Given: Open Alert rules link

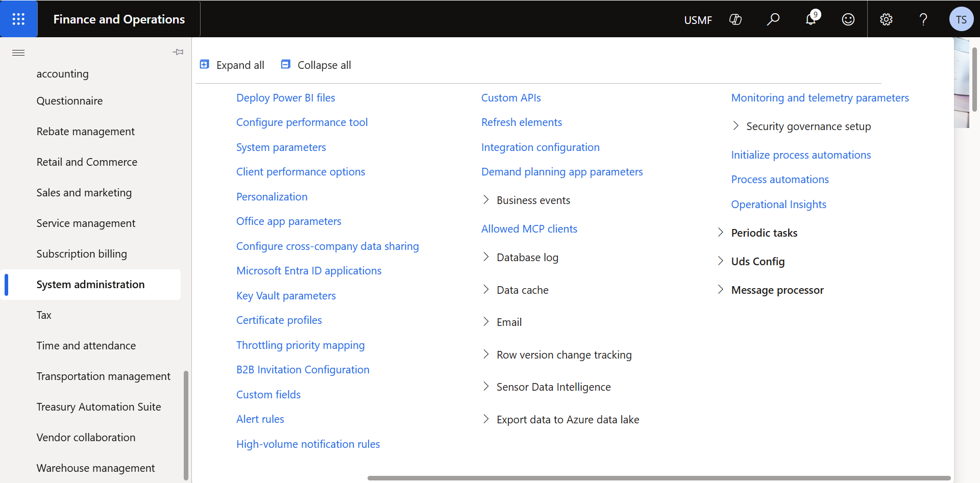Looking at the screenshot, I should tap(260, 419).
